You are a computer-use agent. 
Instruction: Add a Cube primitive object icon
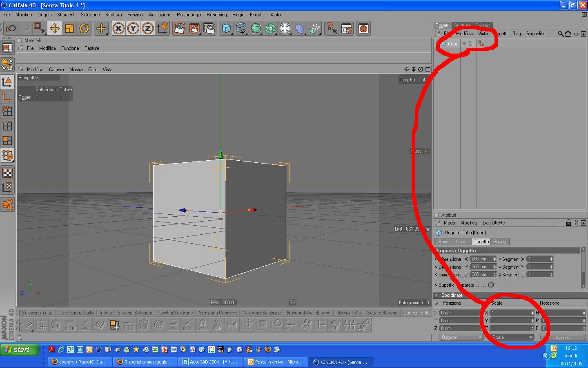click(x=226, y=28)
